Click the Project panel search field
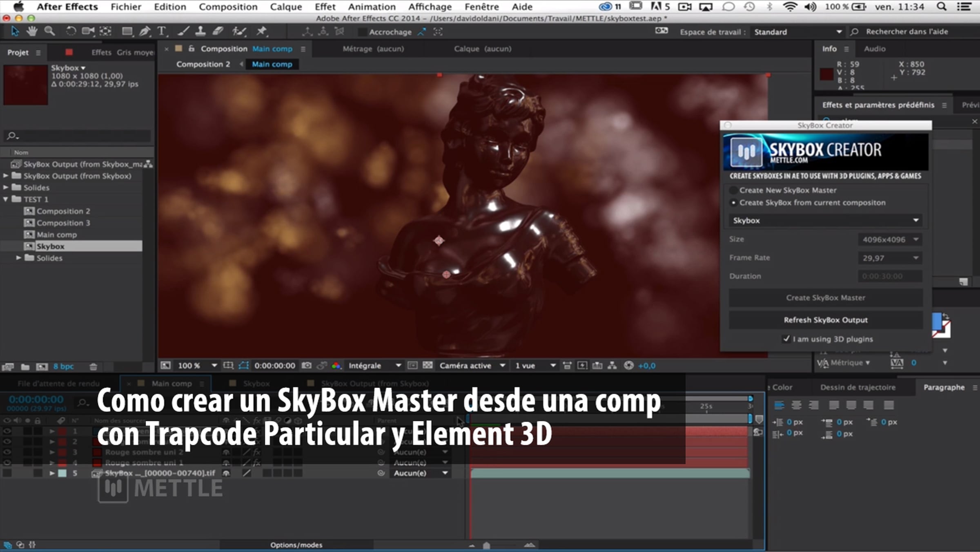The height and width of the screenshot is (552, 980). [78, 136]
